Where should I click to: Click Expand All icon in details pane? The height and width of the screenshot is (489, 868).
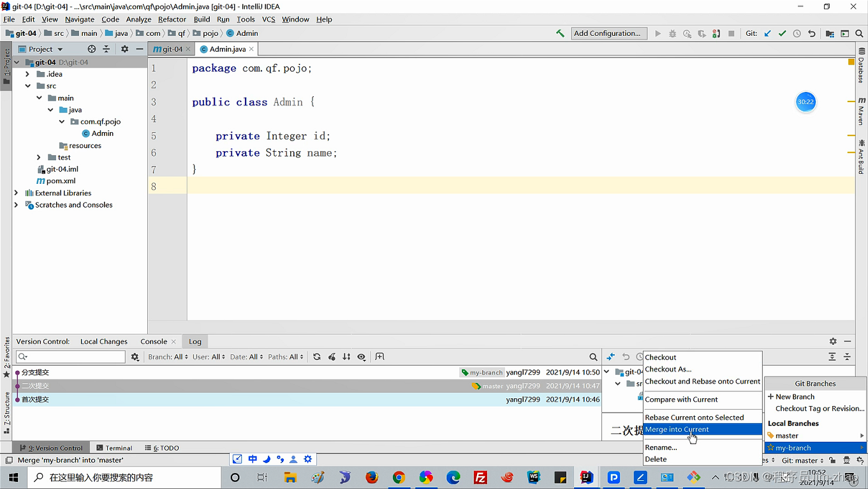point(832,357)
